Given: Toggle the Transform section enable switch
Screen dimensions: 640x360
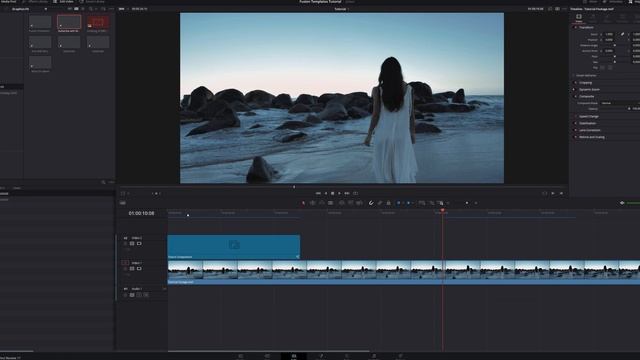Looking at the screenshot, I should click(576, 27).
